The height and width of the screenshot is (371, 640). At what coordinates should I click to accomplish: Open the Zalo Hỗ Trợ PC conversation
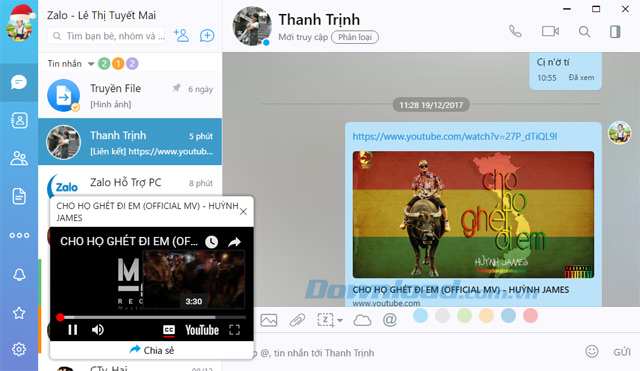130,182
